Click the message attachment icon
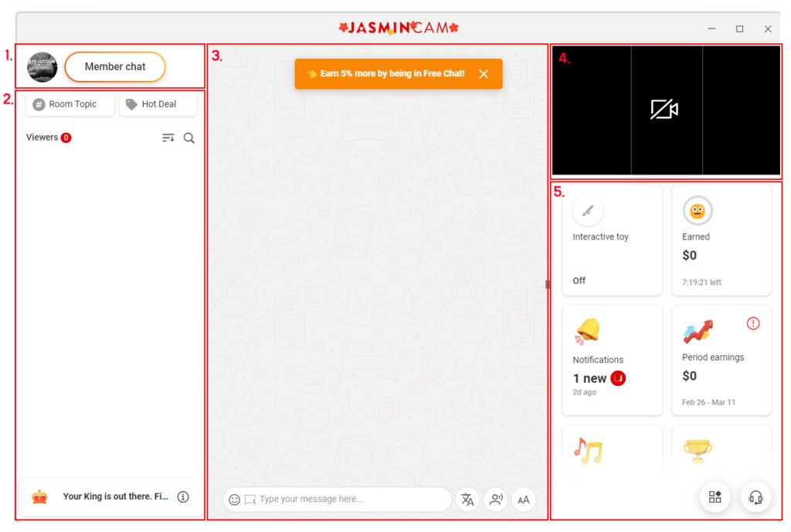This screenshot has width=791, height=532. [250, 500]
